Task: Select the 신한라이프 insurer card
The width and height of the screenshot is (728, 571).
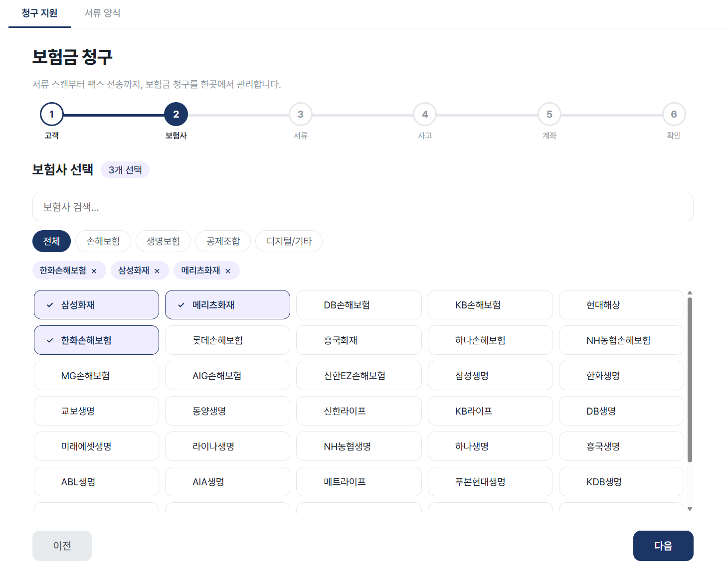Action: (359, 411)
